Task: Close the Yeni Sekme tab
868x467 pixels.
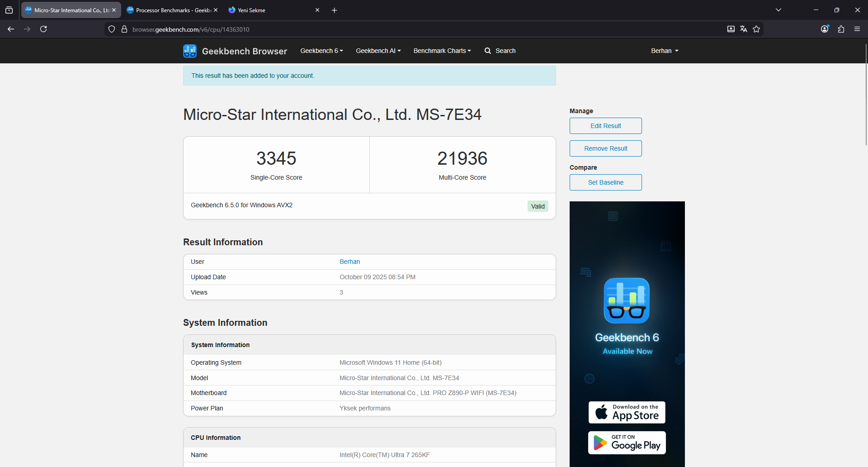Action: coord(317,10)
